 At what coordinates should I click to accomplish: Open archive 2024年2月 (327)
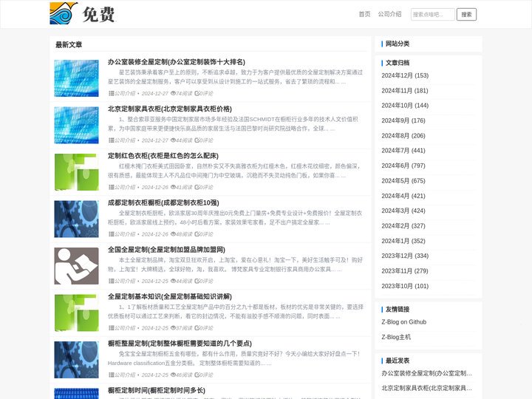point(403,226)
